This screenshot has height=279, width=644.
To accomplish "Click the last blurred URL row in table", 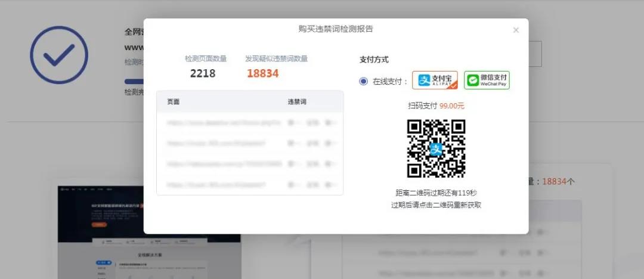I will 250,185.
